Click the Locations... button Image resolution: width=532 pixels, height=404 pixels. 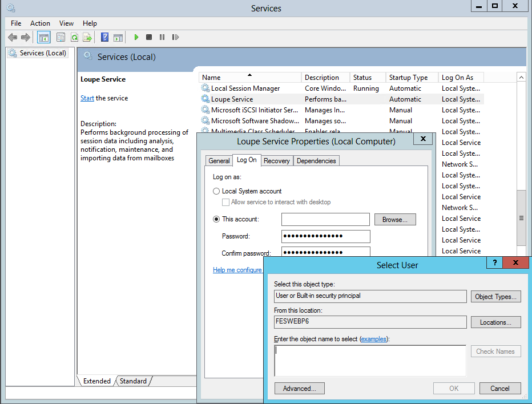click(x=495, y=322)
